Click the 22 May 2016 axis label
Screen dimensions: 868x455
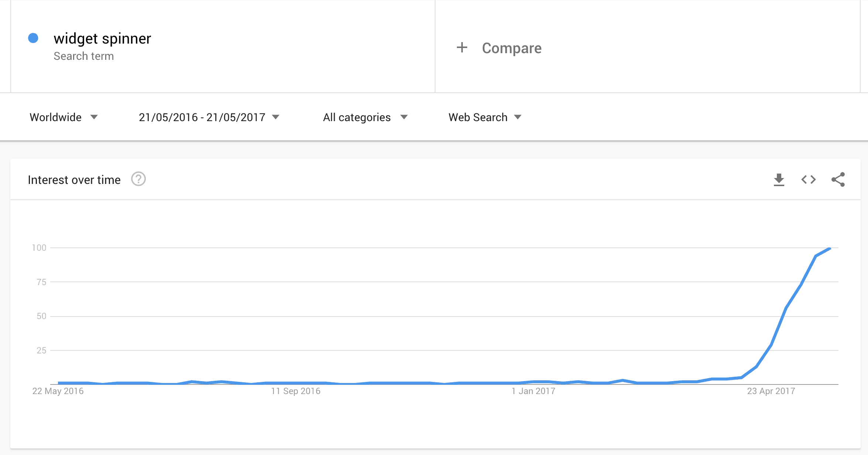coord(58,391)
